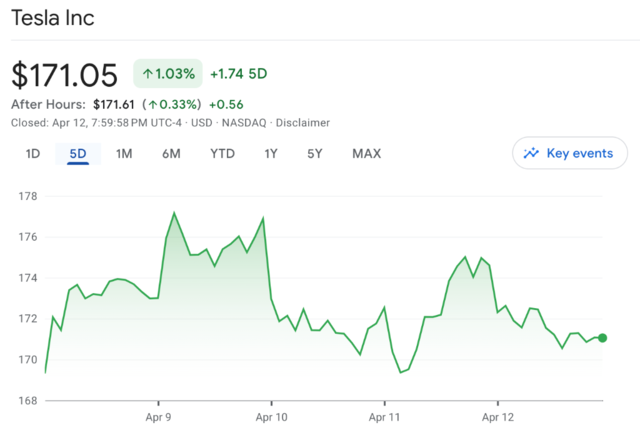Open the 5Y price chart
640x430 pixels.
(315, 154)
